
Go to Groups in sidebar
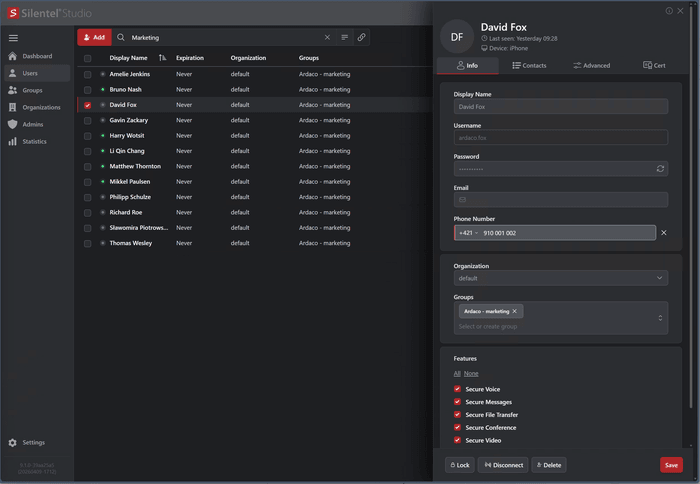click(37, 90)
